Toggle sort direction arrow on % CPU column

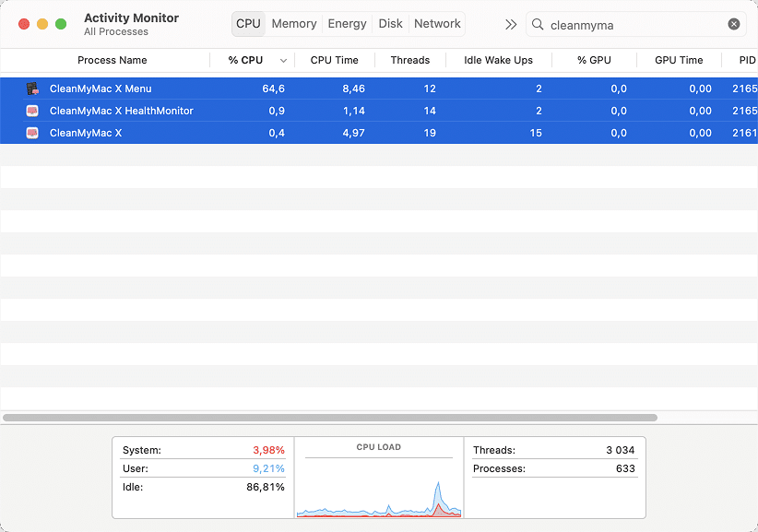[x=283, y=61]
